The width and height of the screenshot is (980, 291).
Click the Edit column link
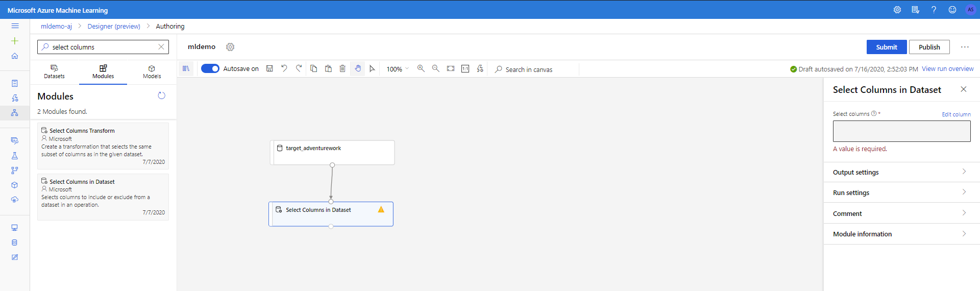click(956, 114)
